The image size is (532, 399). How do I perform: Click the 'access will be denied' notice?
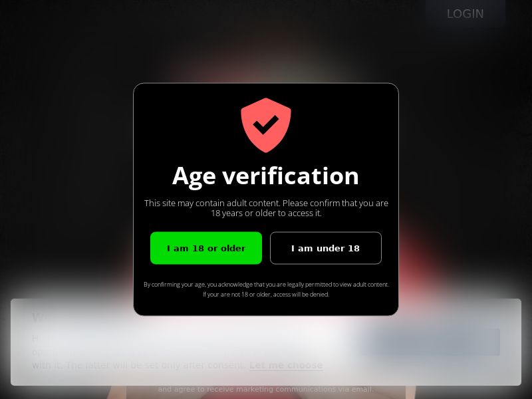[x=266, y=294]
